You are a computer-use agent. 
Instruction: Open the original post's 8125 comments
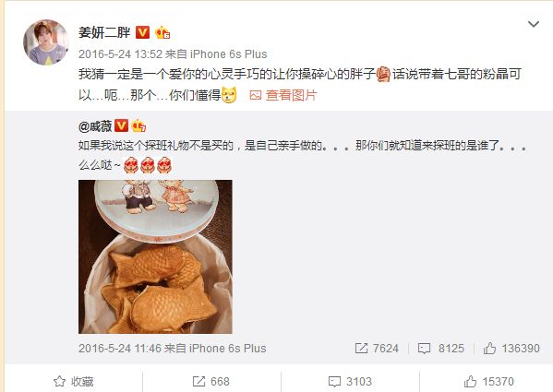[x=441, y=349]
